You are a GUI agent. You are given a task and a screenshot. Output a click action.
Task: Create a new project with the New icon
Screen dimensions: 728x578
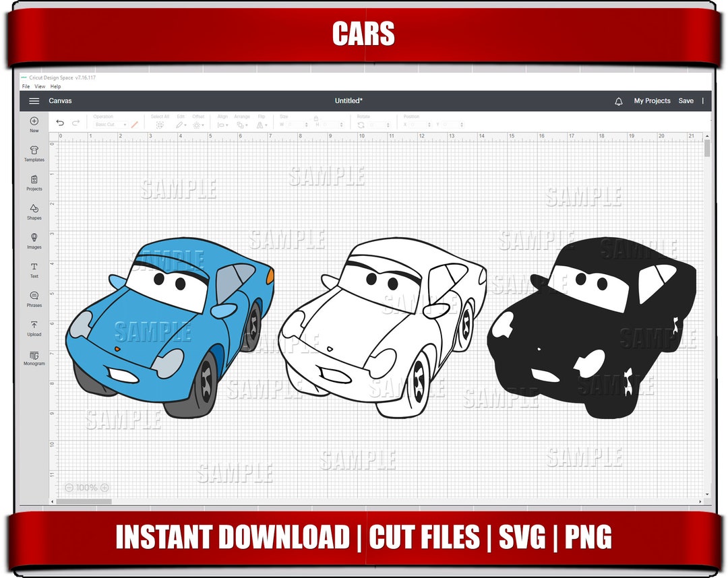tap(34, 121)
